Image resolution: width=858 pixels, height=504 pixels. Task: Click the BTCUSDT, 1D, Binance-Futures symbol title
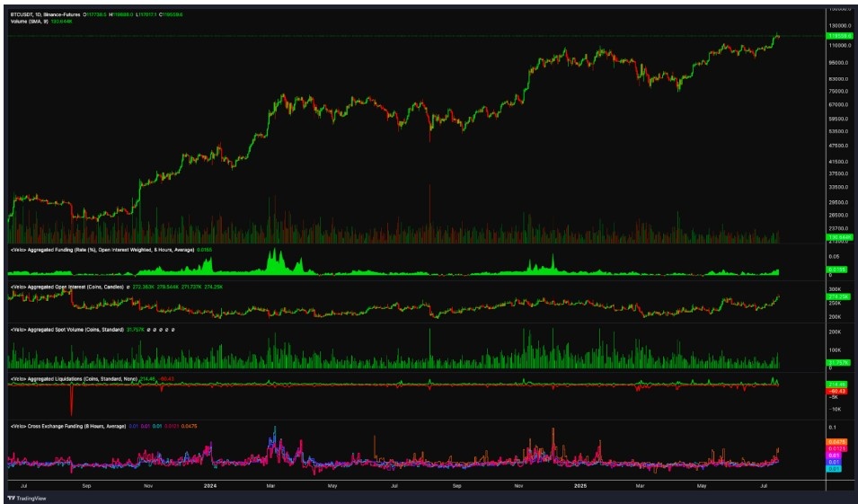pyautogui.click(x=45, y=14)
